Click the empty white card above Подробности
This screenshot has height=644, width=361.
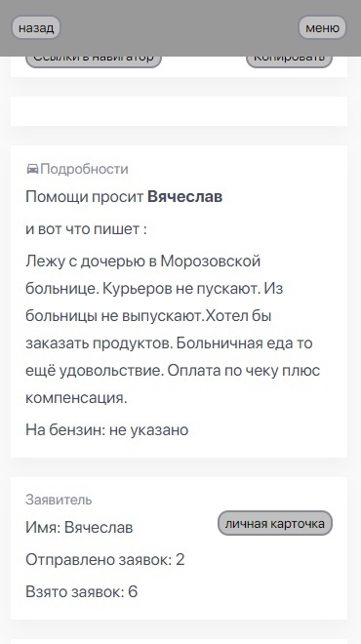[180, 111]
